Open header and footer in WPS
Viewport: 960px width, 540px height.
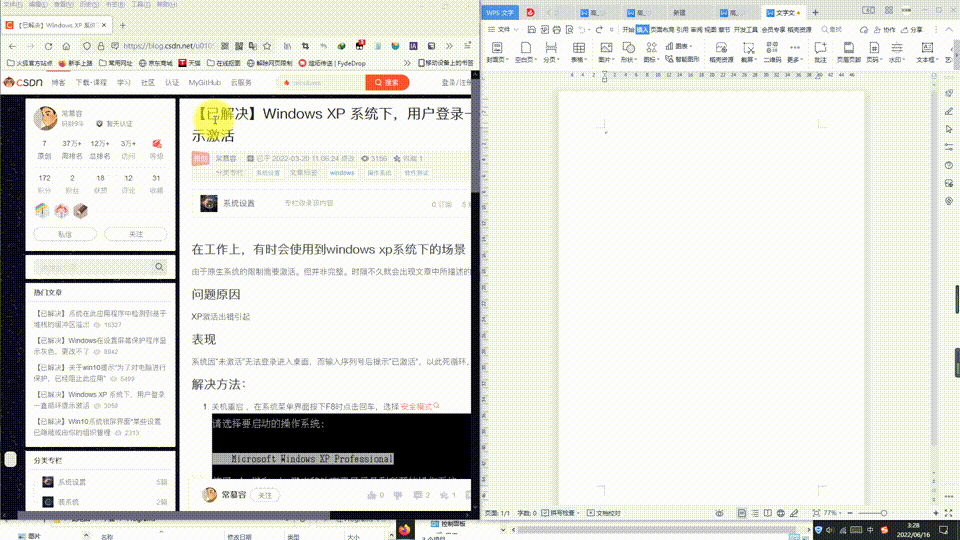point(849,52)
